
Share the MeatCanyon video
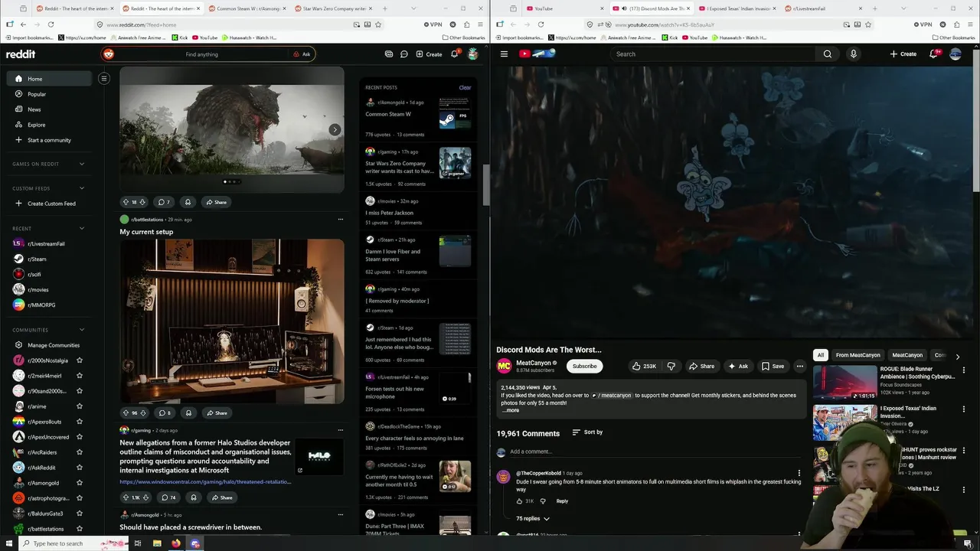701,366
